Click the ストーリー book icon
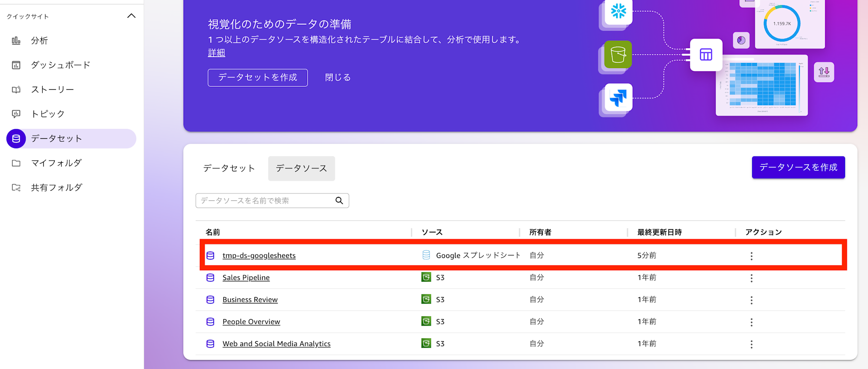The image size is (868, 369). [x=16, y=90]
